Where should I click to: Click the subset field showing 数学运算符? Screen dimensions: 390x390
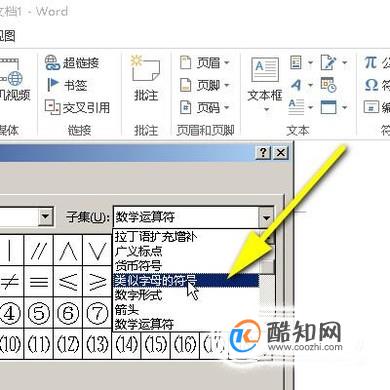[186, 217]
